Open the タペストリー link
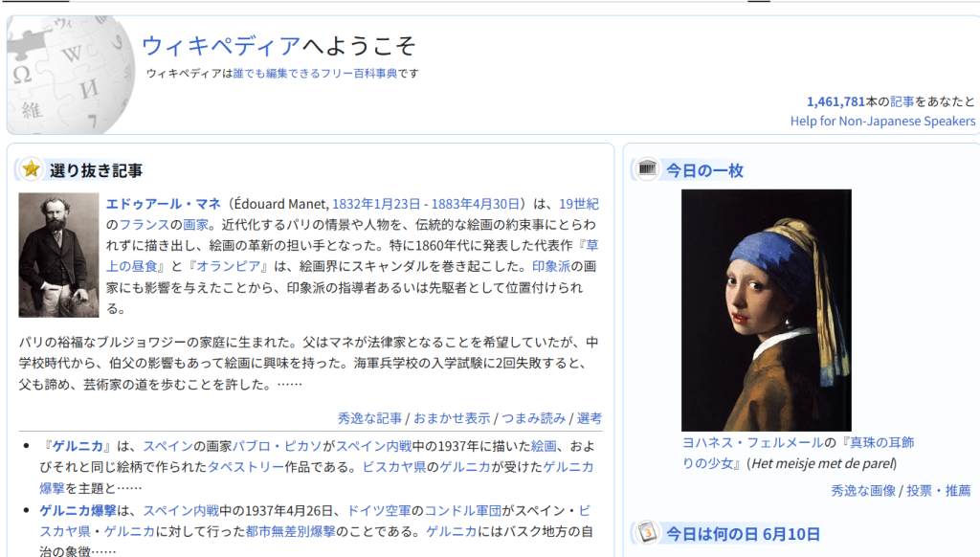 (246, 467)
